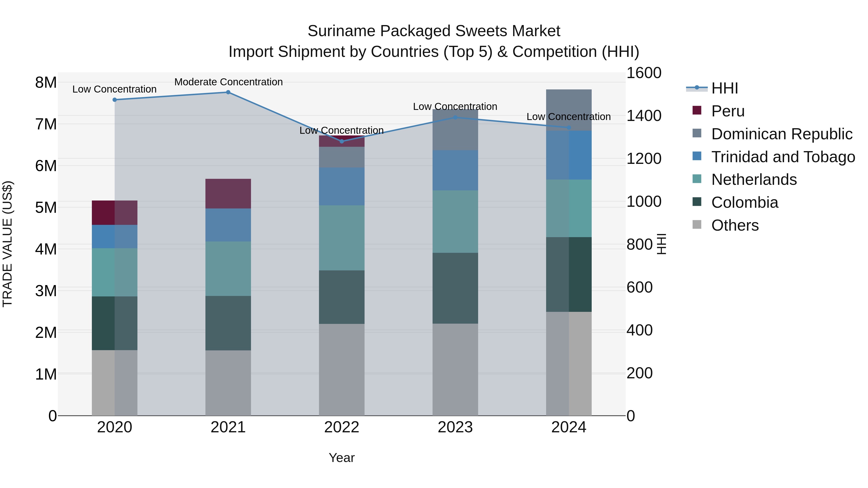The width and height of the screenshot is (868, 488).
Task: Click the HHI data point for 2024
Action: tap(569, 128)
